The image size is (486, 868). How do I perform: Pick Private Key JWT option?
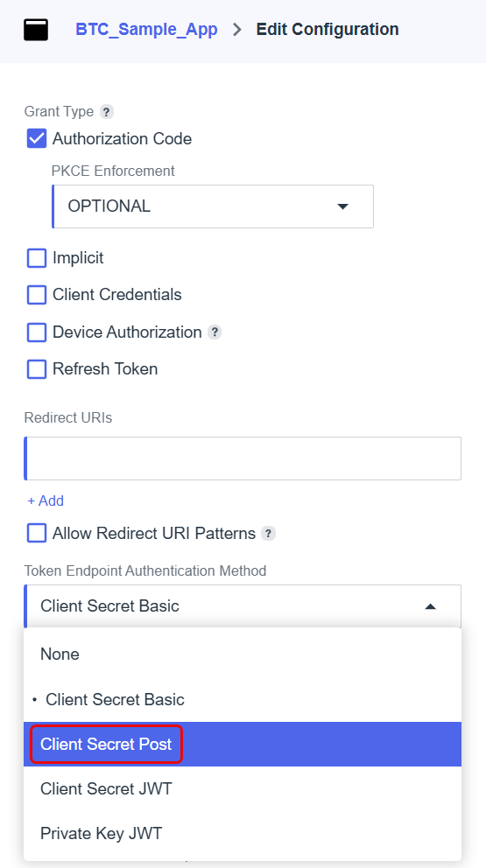coord(243,833)
